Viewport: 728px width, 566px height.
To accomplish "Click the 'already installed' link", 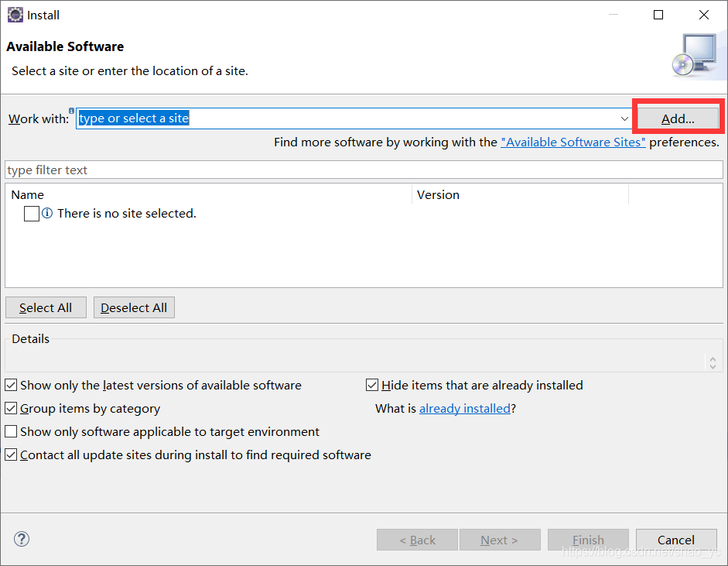I will [464, 408].
